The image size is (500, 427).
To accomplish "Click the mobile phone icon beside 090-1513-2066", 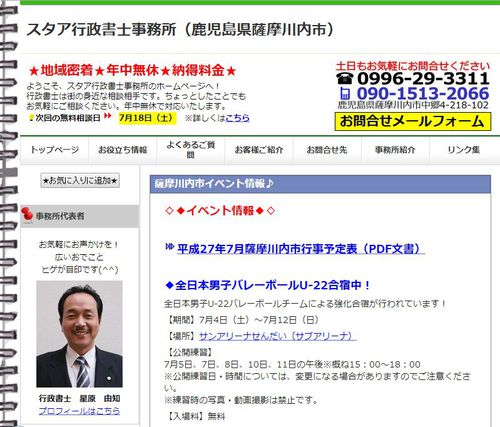I will [x=346, y=93].
